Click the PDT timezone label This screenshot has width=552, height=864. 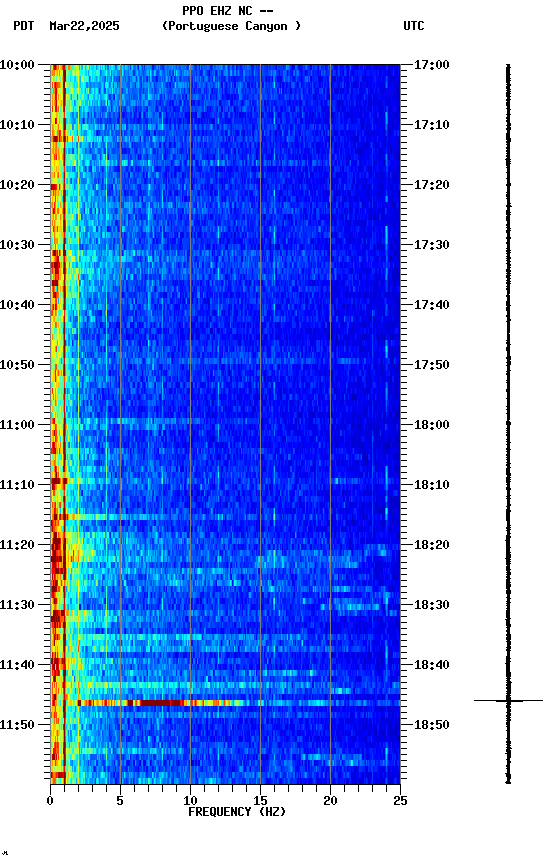pyautogui.click(x=24, y=26)
